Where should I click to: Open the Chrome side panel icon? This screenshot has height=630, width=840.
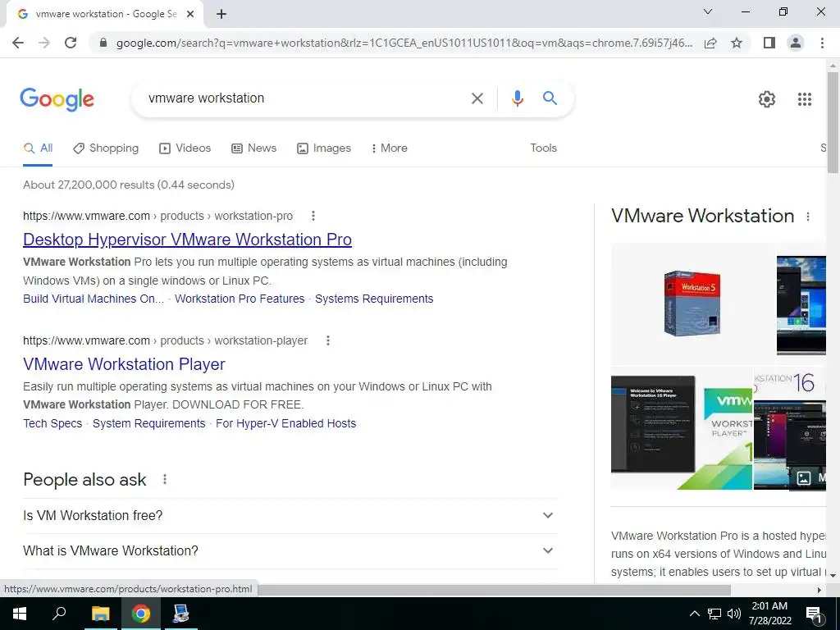[769, 43]
